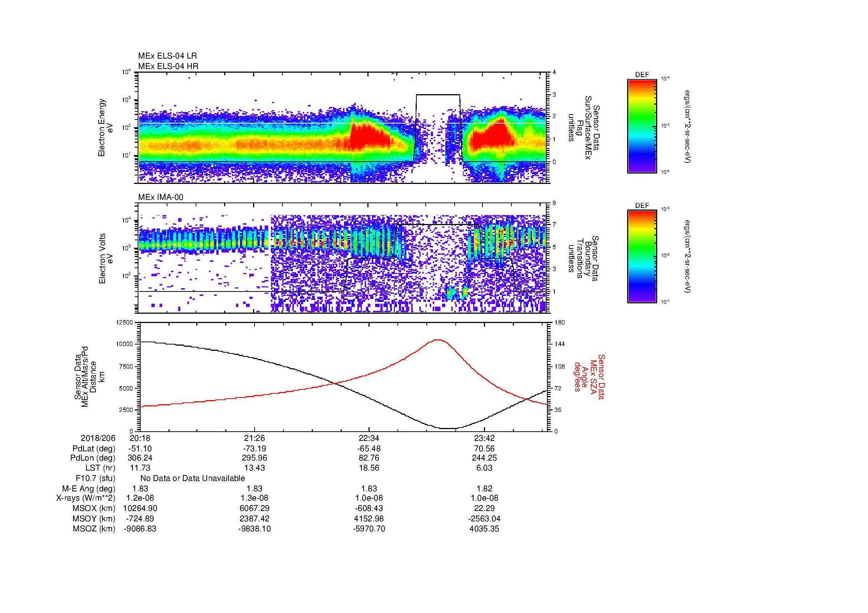Click the M-E Ang value 1.82
868x613 pixels.
[x=484, y=488]
